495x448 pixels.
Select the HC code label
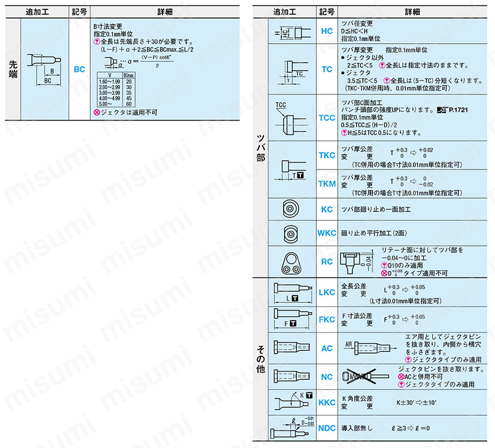click(327, 31)
